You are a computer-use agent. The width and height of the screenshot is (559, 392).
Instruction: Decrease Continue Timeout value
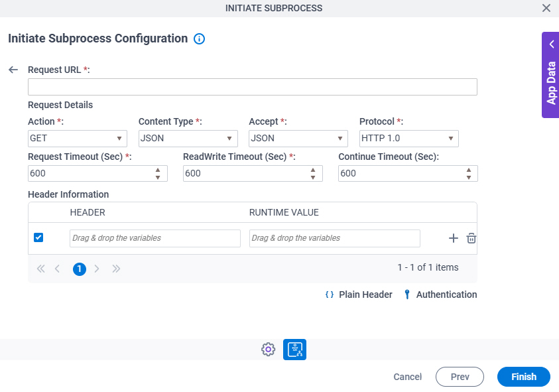click(x=469, y=177)
